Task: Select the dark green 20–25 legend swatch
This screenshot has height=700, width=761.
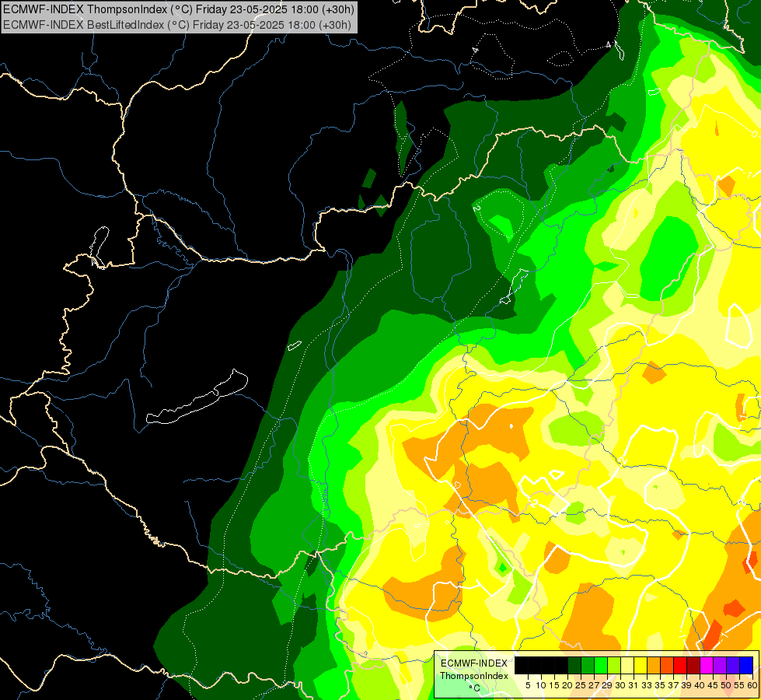Action: point(574,665)
